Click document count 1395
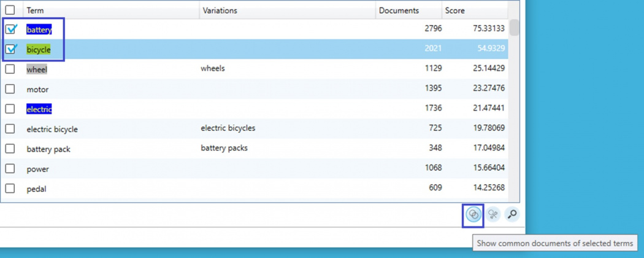644x258 pixels. click(x=433, y=88)
